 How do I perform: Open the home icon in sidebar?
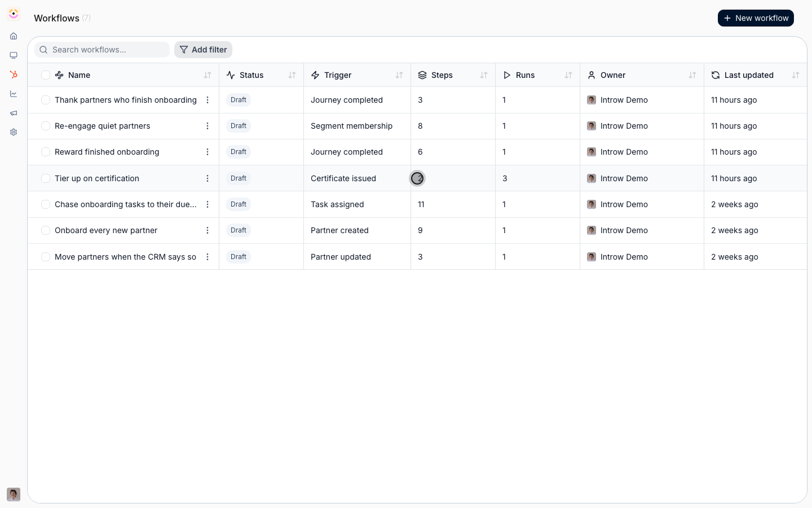[x=14, y=36]
